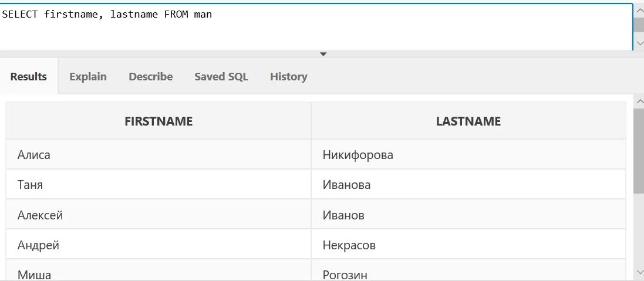The width and height of the screenshot is (644, 281).
Task: Select the cell containing Алиса
Action: pos(159,155)
